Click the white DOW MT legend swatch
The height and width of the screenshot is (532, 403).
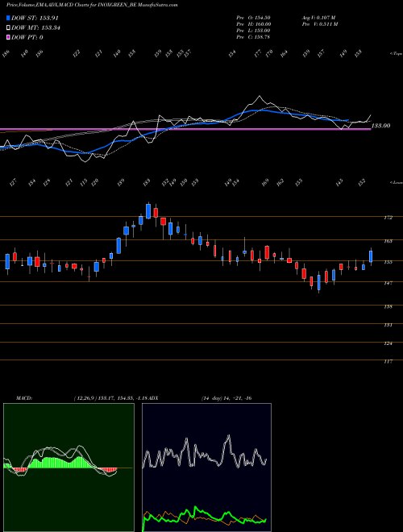(x=8, y=27)
